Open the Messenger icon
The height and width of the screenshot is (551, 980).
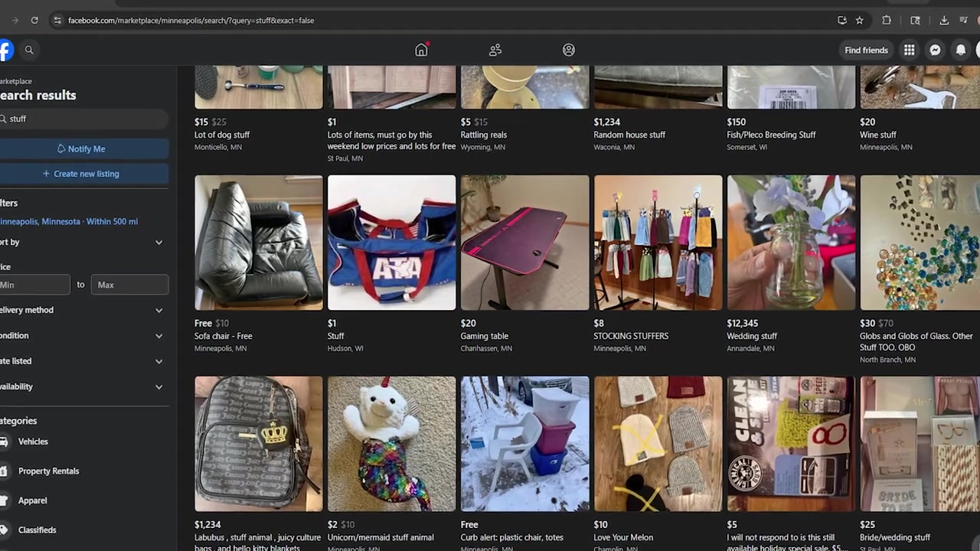935,50
